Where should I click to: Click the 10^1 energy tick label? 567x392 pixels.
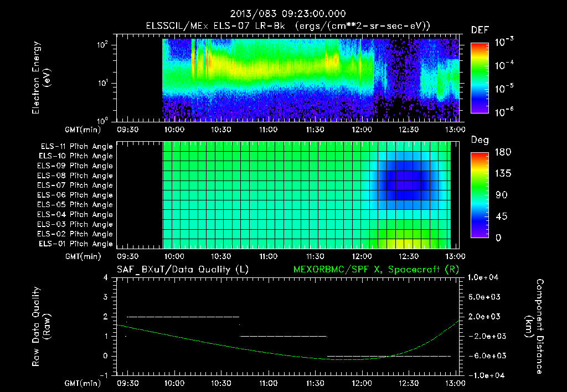tap(102, 83)
